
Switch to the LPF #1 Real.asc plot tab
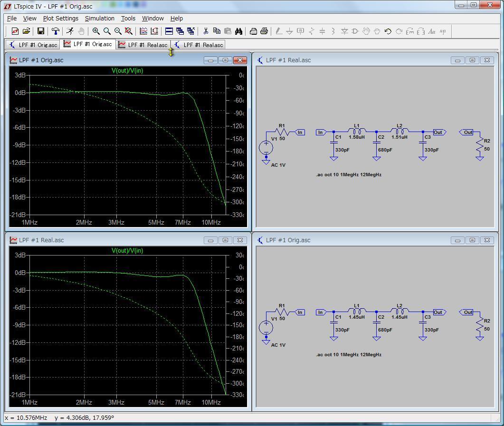[143, 45]
